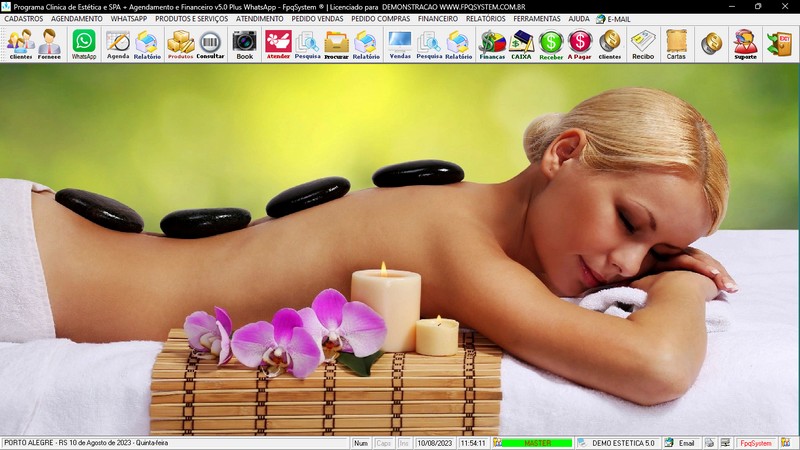This screenshot has width=800, height=450.
Task: Click the users icon at status bar end
Action: click(x=786, y=442)
